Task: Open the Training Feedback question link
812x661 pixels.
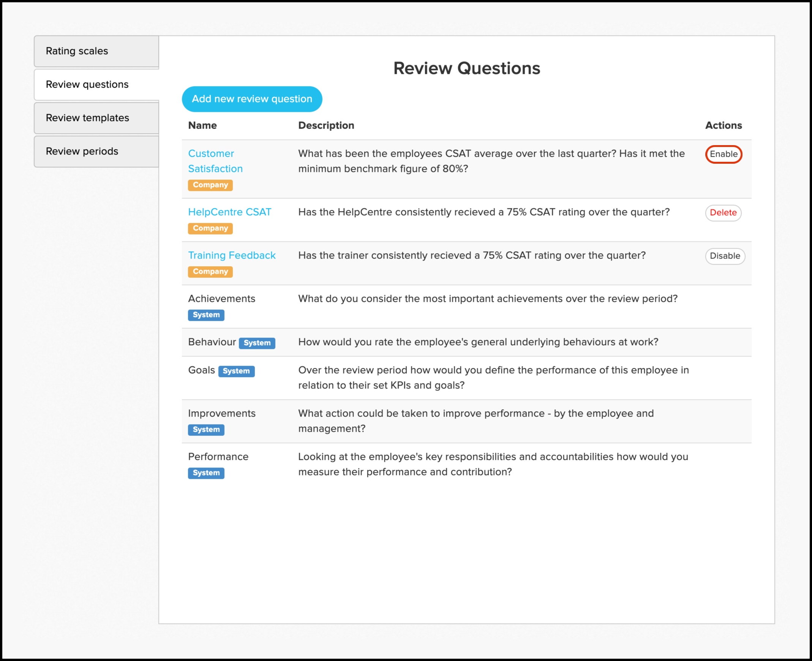Action: coord(231,256)
